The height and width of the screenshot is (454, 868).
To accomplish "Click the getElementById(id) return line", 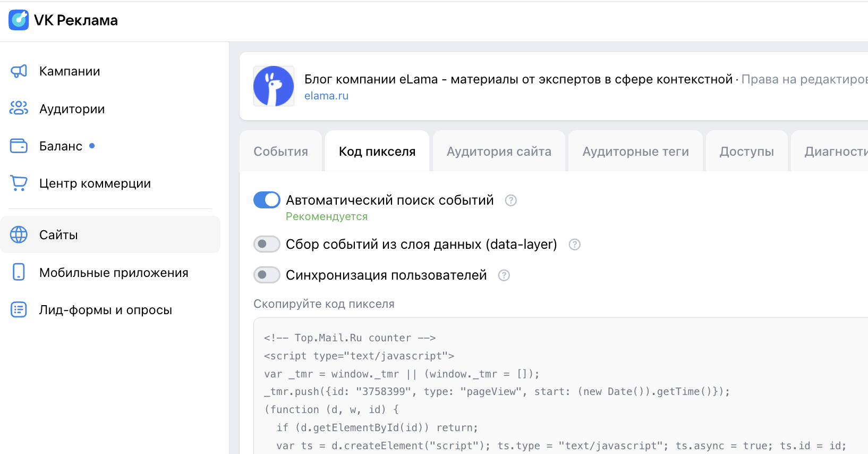I will click(x=377, y=428).
